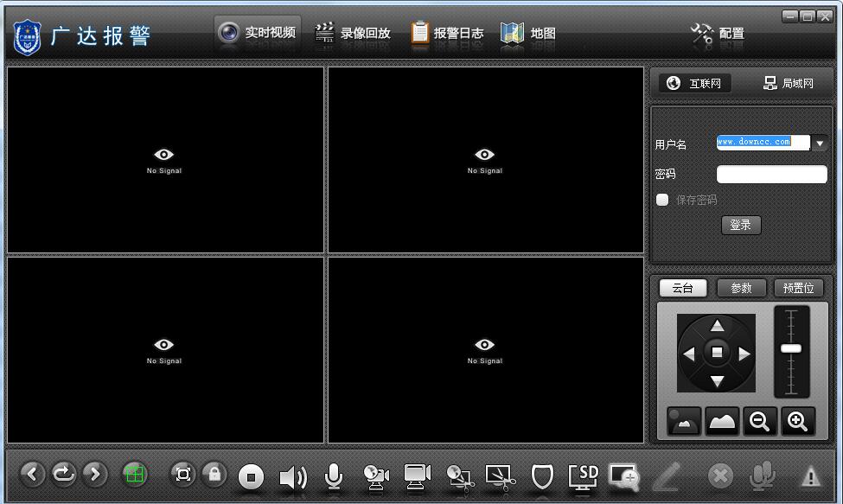This screenshot has height=504, width=843.
Task: Click the PTZ zoom in magnifier
Action: tap(797, 421)
